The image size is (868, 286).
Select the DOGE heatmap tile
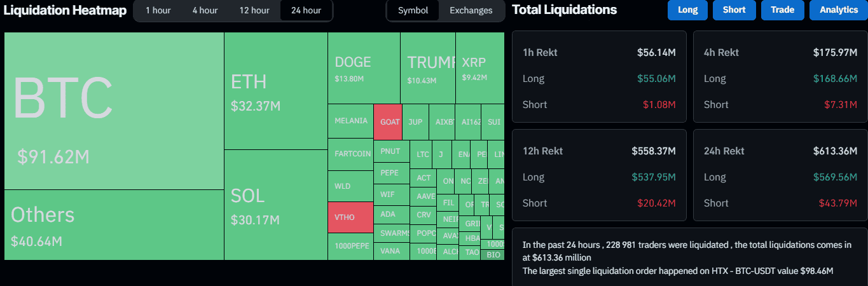pyautogui.click(x=364, y=68)
